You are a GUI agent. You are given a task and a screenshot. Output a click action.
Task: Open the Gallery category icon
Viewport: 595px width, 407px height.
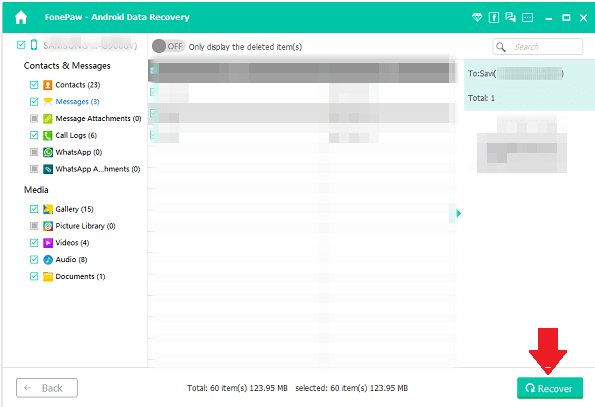click(x=48, y=209)
